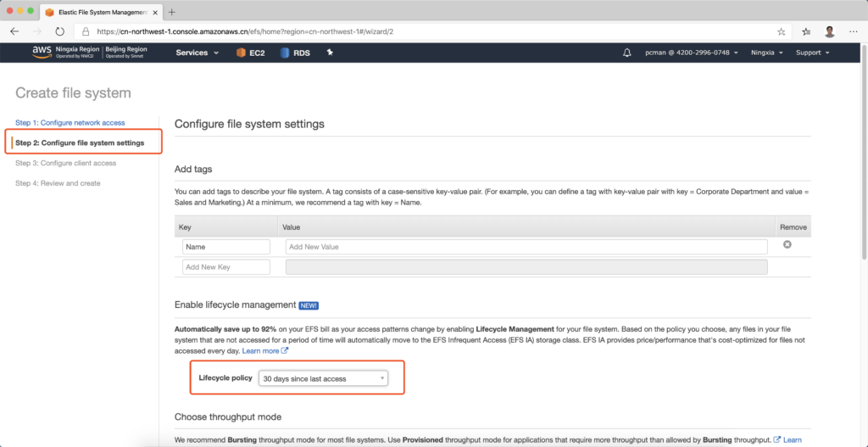Screen dimensions: 868x447
Task: Open the browser profile avatar
Action: point(830,31)
